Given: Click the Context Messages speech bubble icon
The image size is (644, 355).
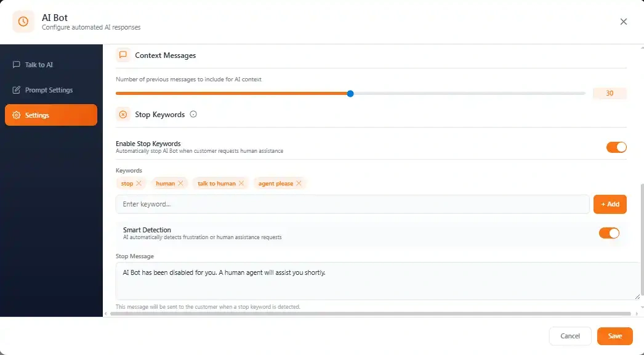Looking at the screenshot, I should (123, 55).
